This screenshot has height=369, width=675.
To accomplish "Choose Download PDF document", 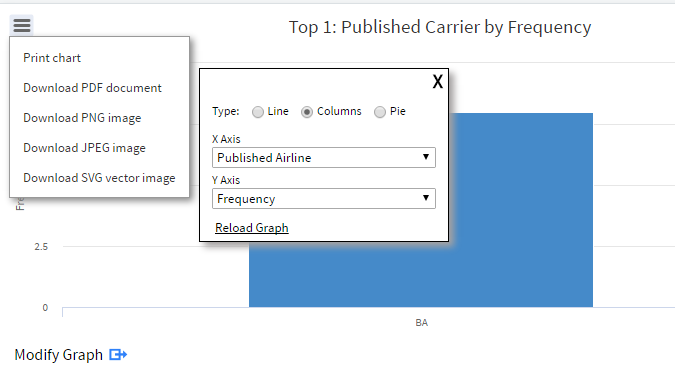I will tap(93, 88).
